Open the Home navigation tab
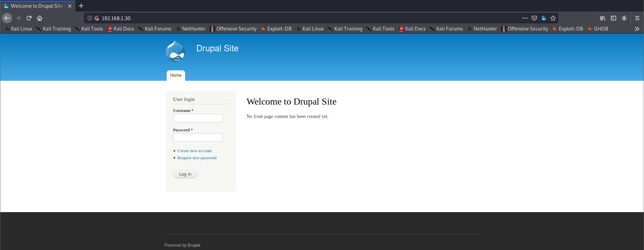Image resolution: width=644 pixels, height=250 pixels. point(176,75)
